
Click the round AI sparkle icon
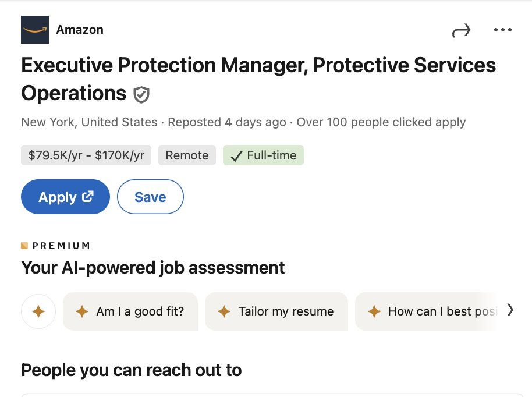(38, 311)
